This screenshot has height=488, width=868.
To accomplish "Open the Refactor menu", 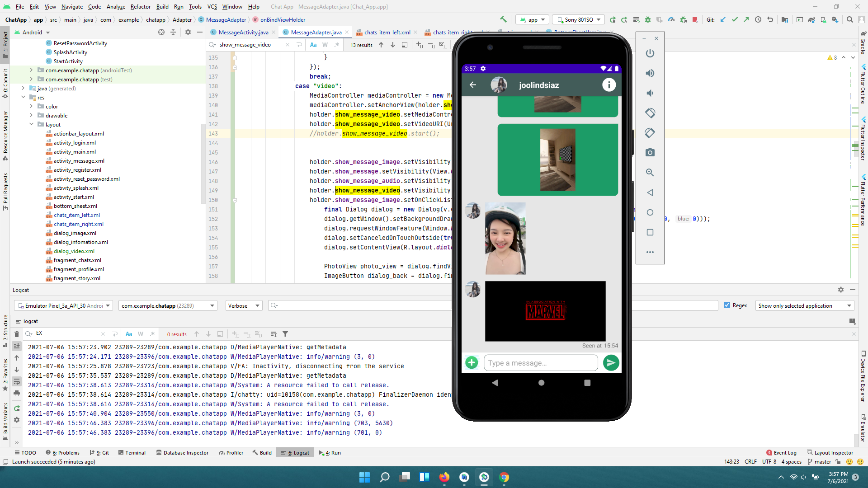I will coord(141,6).
